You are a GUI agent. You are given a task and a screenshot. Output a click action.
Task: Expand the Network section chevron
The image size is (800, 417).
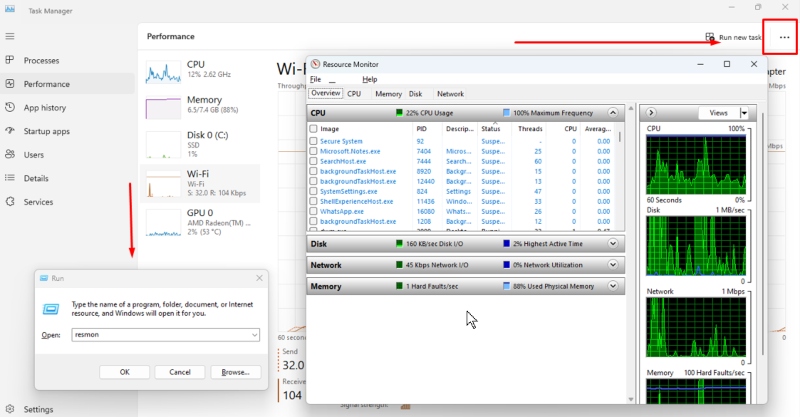coord(613,265)
